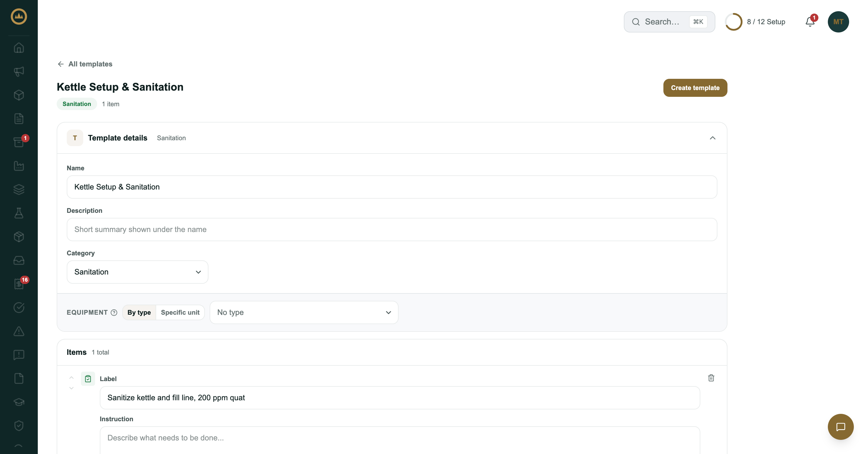Open the shield check icon in sidebar

[19, 426]
